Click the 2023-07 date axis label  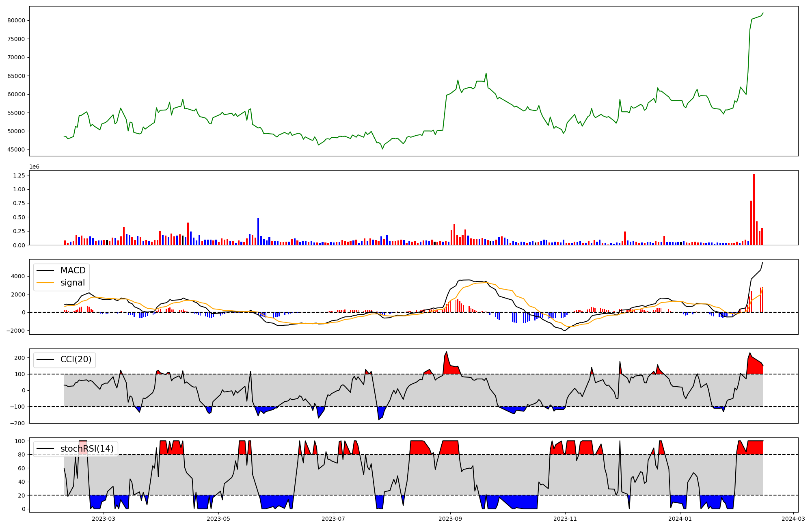333,519
